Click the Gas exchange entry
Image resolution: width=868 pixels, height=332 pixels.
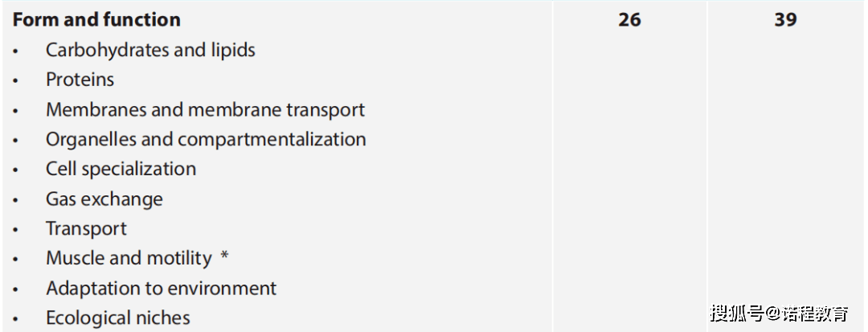(104, 199)
